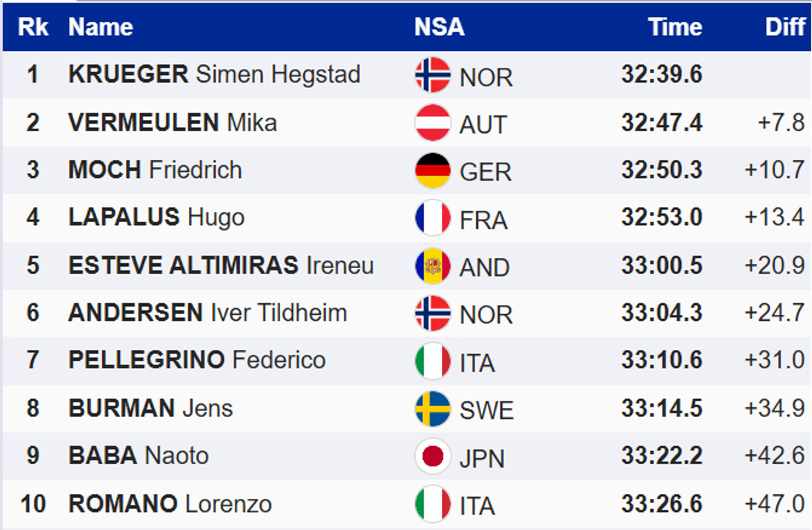The image size is (812, 530).
Task: Select BURMAN Jens result row name
Action: (x=150, y=409)
